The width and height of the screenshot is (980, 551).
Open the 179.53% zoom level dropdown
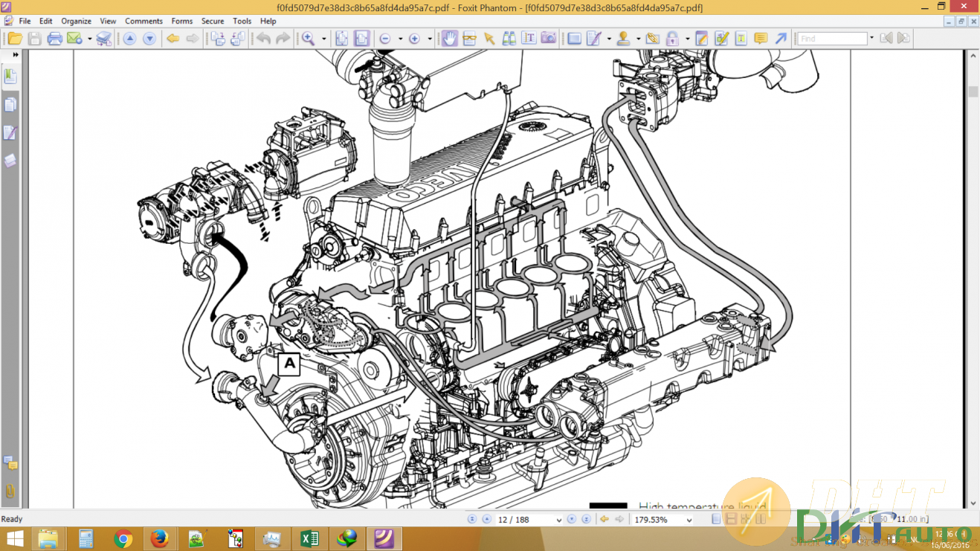tap(689, 520)
